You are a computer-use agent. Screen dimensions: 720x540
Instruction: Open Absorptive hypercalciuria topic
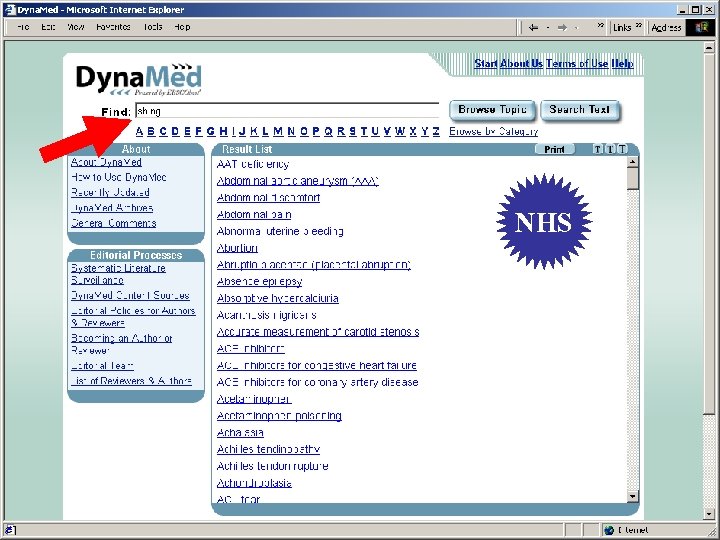pyautogui.click(x=277, y=298)
